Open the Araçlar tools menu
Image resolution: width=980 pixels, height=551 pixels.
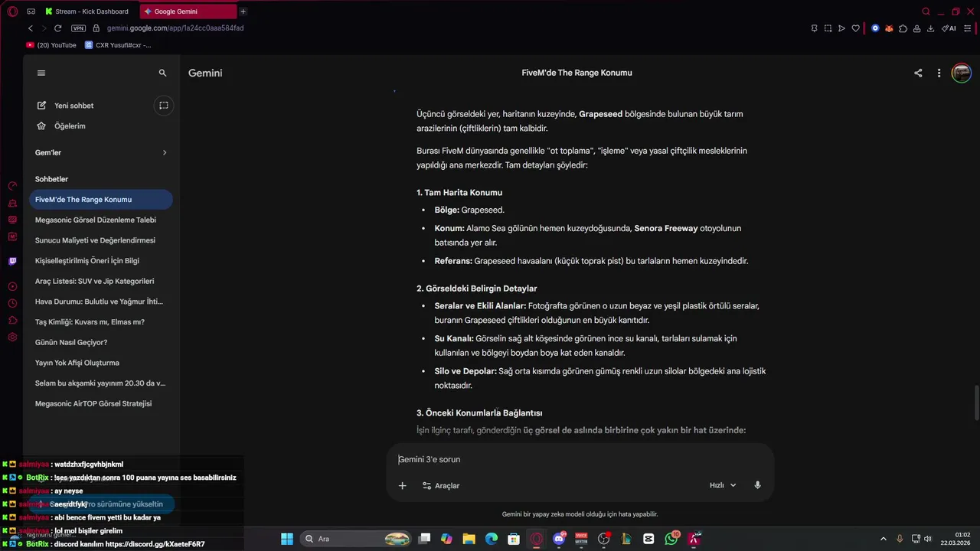click(441, 485)
